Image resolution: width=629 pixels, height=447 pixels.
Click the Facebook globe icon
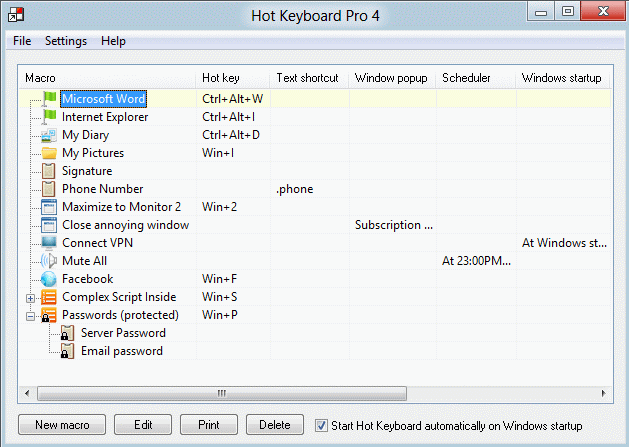point(49,279)
